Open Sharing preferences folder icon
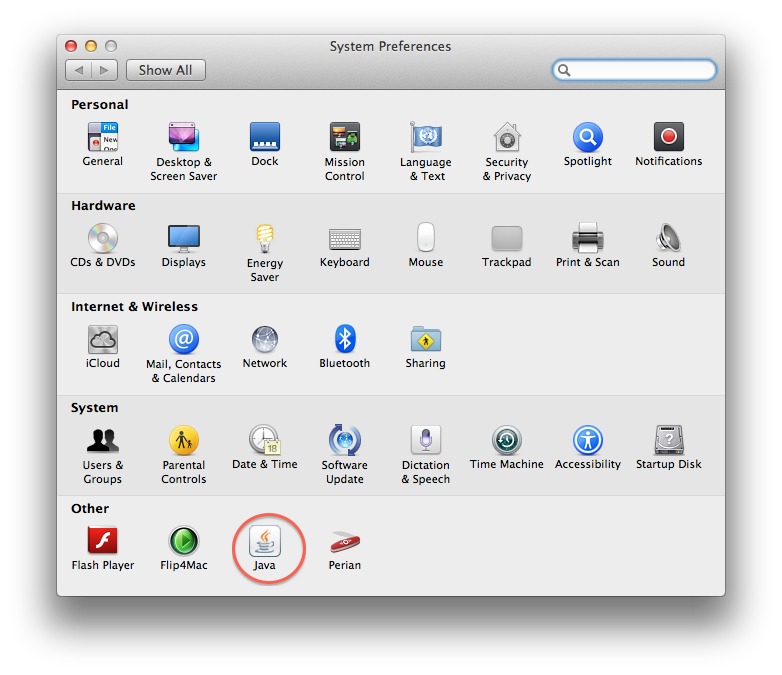This screenshot has height=675, width=782. (425, 339)
